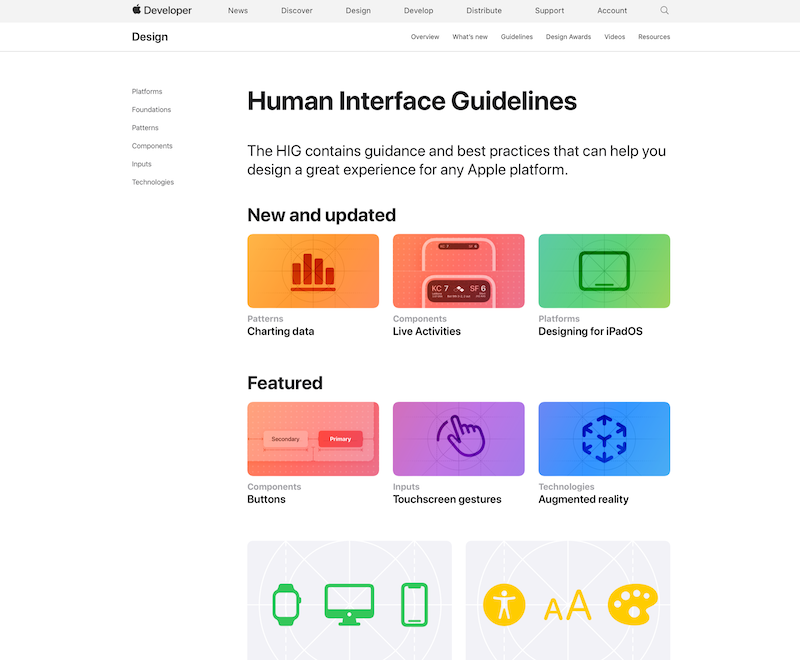Expand Components in the sidebar

pos(152,146)
